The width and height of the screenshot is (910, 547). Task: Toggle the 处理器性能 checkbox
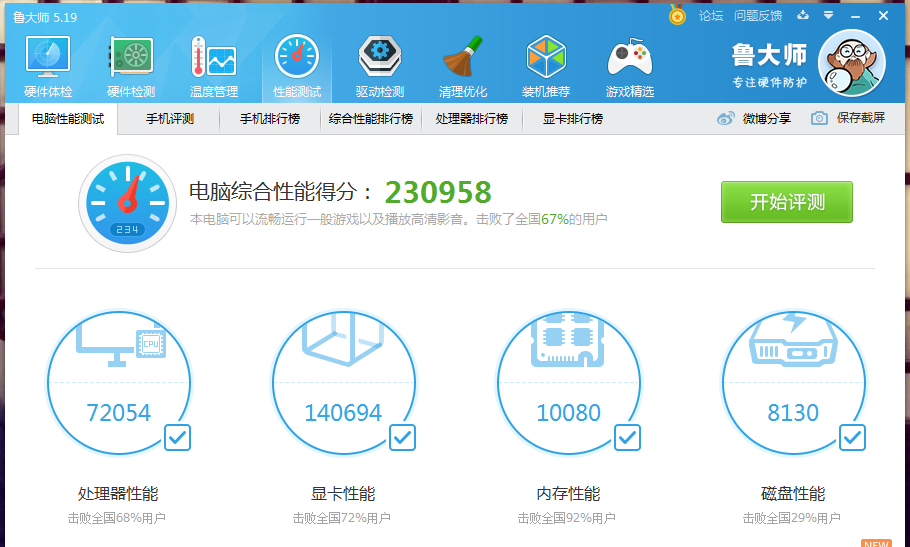[x=177, y=437]
